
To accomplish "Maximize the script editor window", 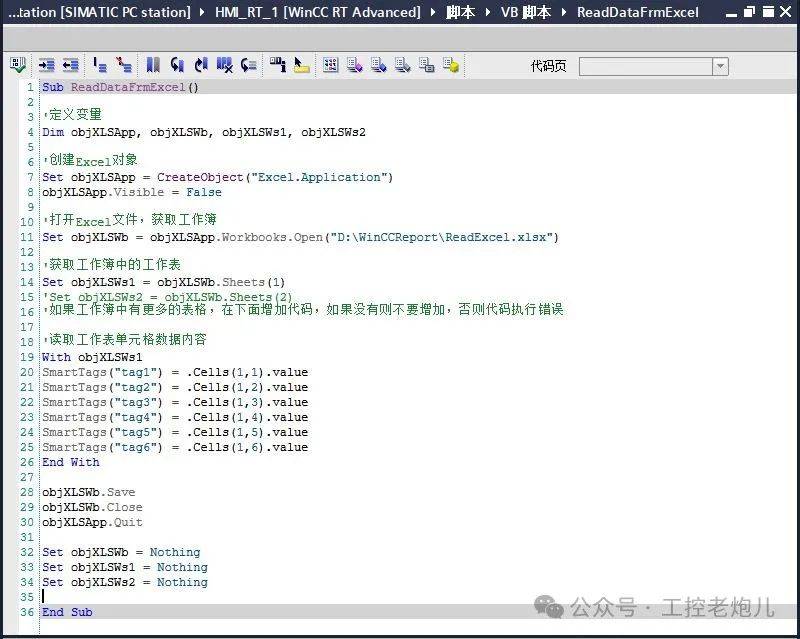I will click(x=767, y=12).
